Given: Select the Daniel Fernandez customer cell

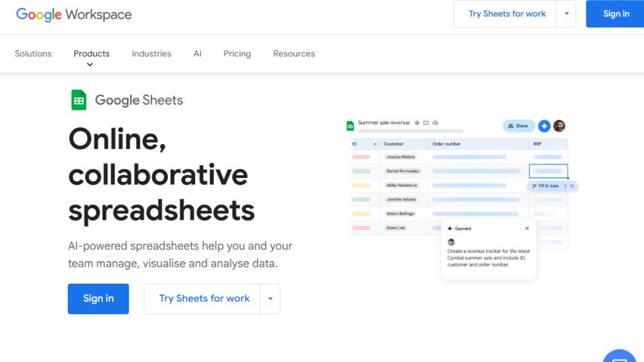Looking at the screenshot, I should 402,171.
